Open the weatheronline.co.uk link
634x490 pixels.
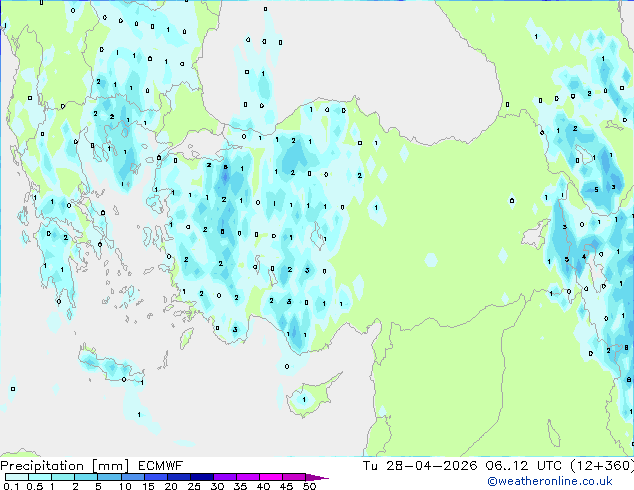click(x=550, y=481)
